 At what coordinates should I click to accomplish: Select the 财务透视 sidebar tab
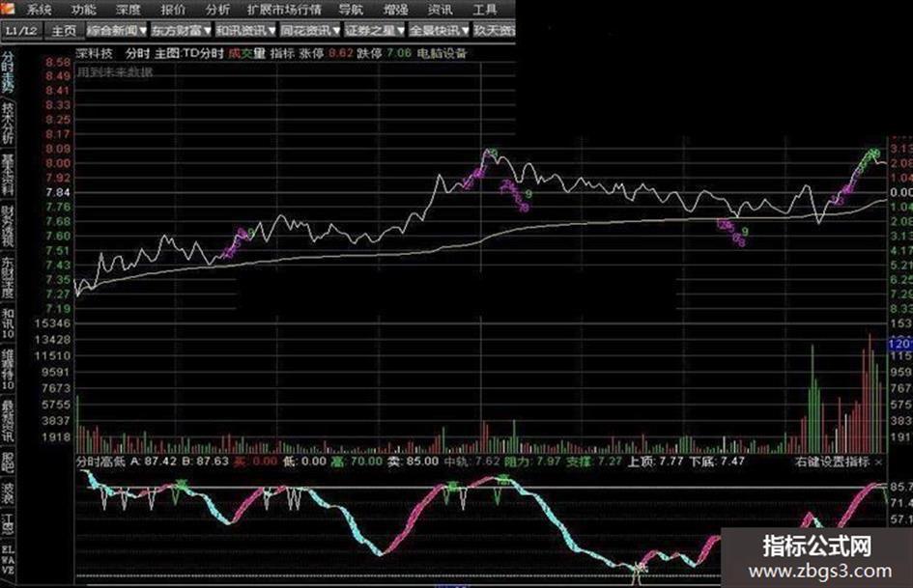(8, 226)
